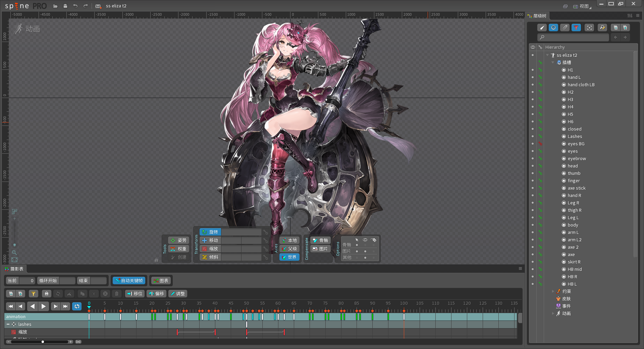644x349 pixels.
Task: Jump to first frame
Action: click(x=11, y=306)
